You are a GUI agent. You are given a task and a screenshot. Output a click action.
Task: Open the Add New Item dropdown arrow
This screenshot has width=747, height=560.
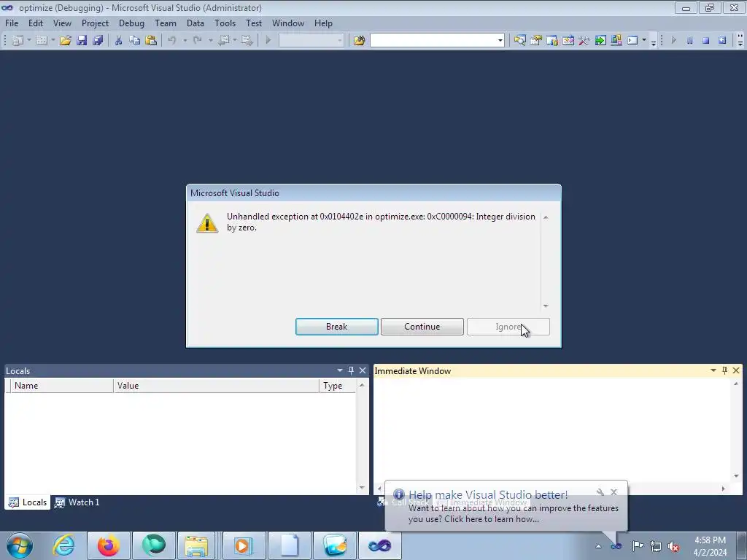53,41
